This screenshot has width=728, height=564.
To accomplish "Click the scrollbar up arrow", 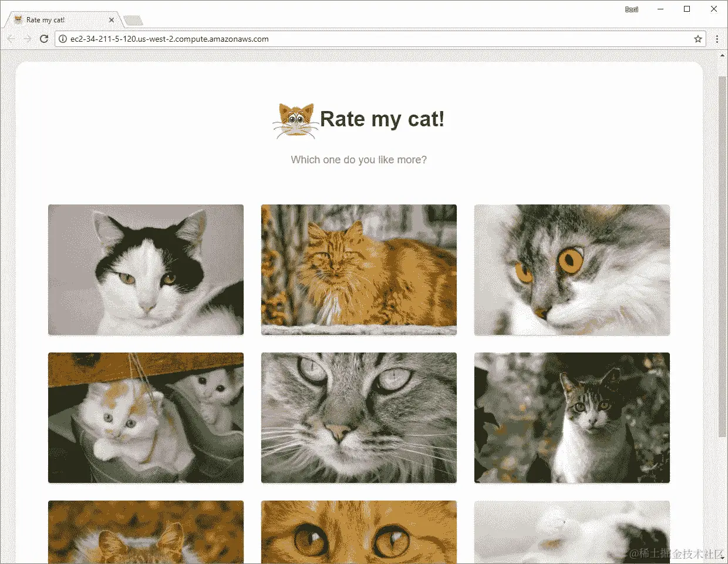I will (x=722, y=55).
